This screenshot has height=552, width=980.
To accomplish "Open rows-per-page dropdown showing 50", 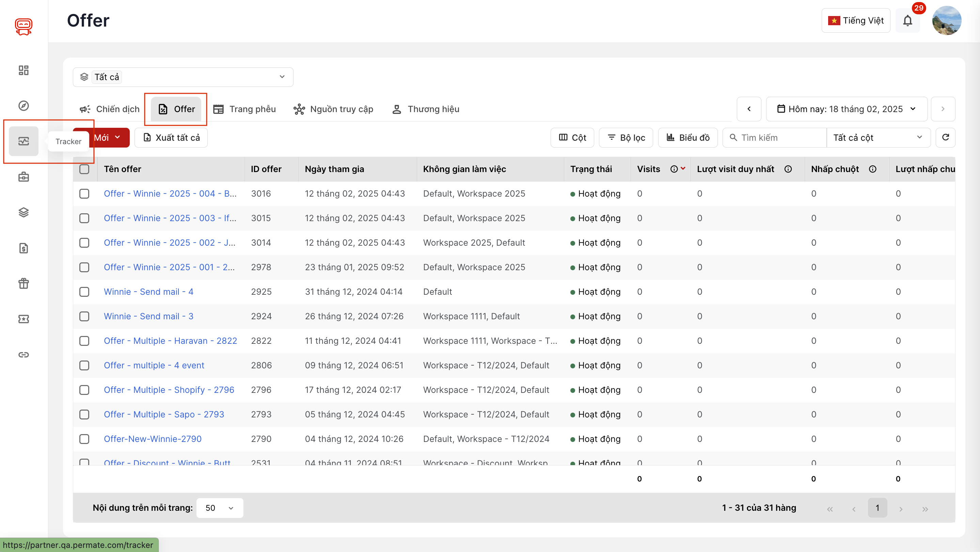I will coord(220,508).
